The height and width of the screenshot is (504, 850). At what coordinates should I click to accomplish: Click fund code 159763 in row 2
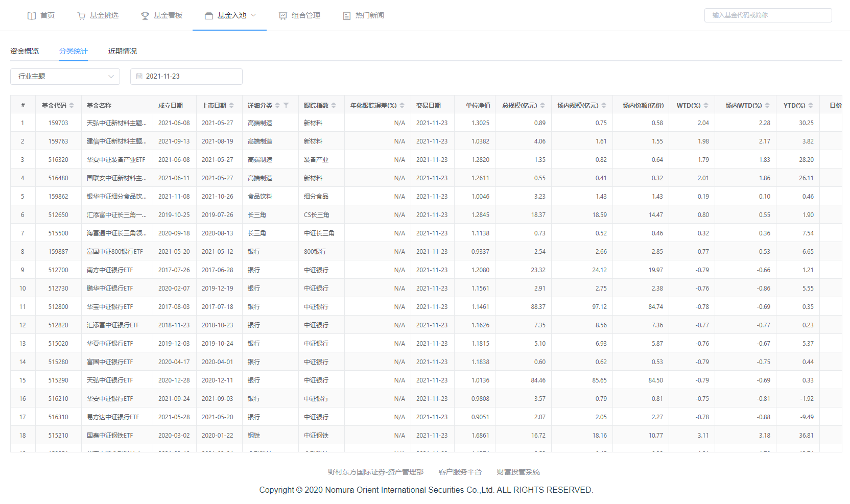pyautogui.click(x=58, y=141)
